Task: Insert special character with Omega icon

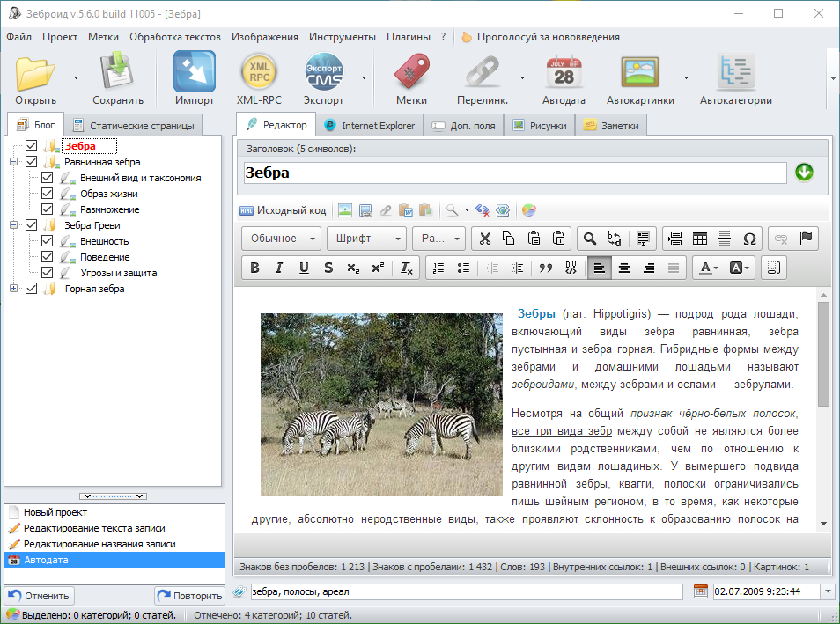Action: tap(749, 239)
